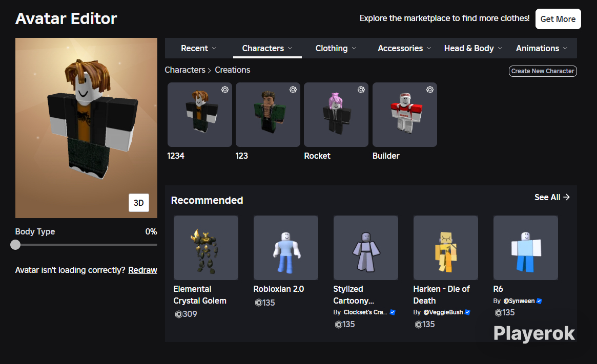Open settings gear on Rocket character

[361, 90]
